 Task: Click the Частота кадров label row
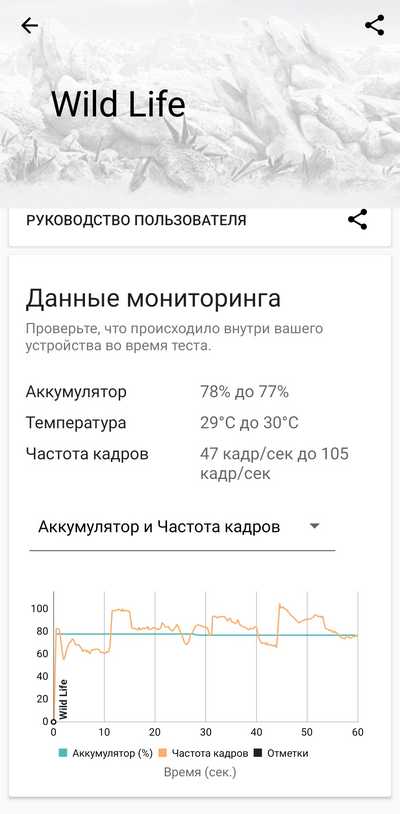point(87,454)
